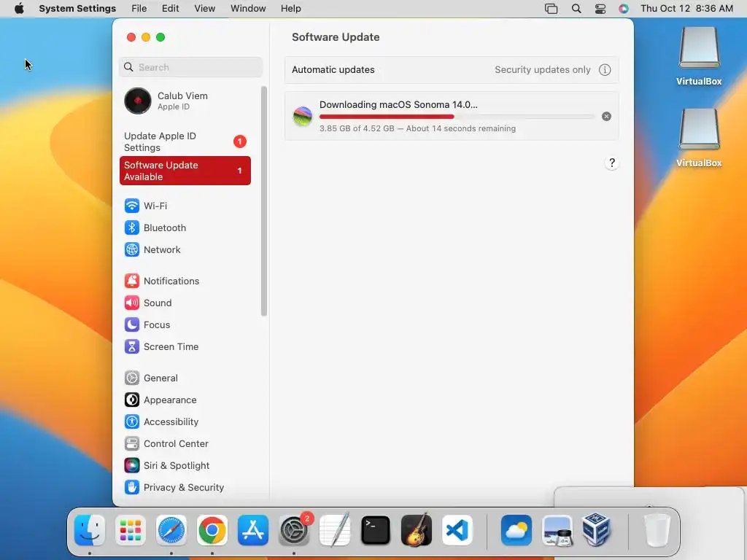Open Software Update help question mark
Viewport: 747px width, 560px height.
pyautogui.click(x=612, y=163)
